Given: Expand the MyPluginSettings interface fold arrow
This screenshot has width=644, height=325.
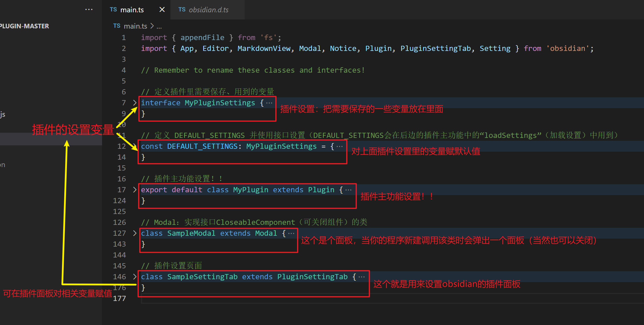Looking at the screenshot, I should tap(135, 103).
